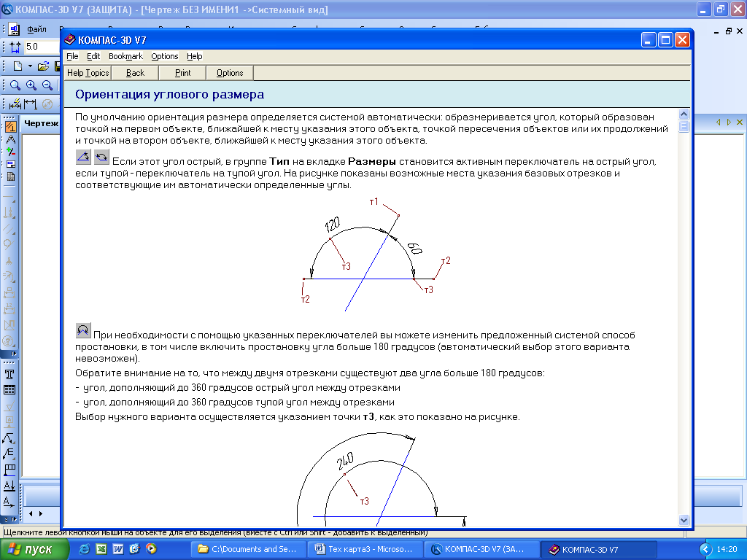
Task: Click the Options toolbar button
Action: (230, 73)
